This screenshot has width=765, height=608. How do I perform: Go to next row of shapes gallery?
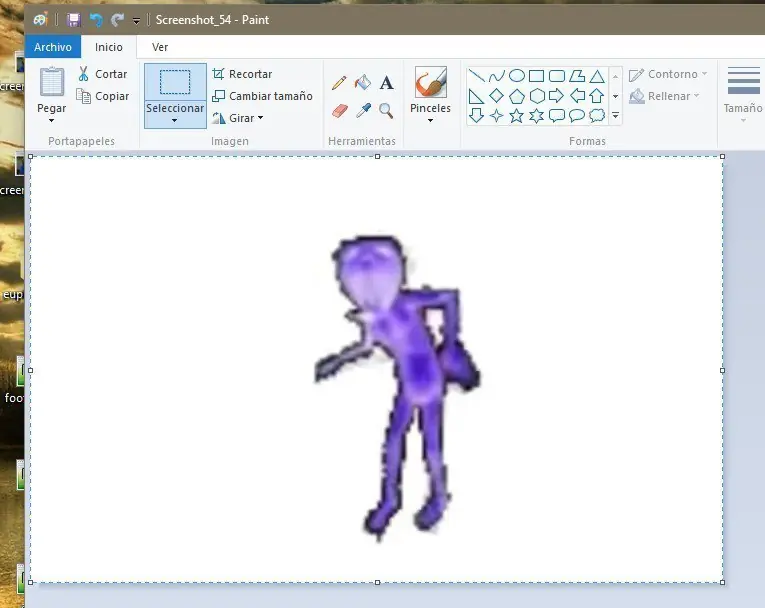pos(616,96)
